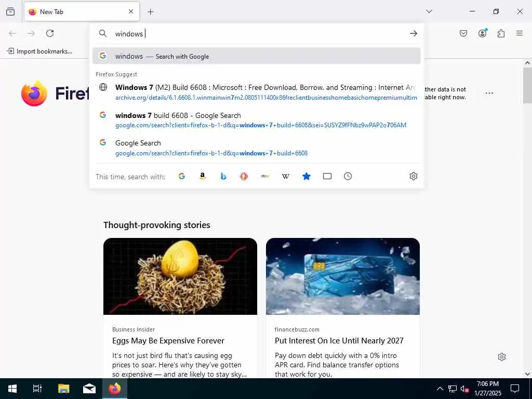Image resolution: width=532 pixels, height=399 pixels.
Task: Search in Bookmarks star shortcut
Action: 307,176
